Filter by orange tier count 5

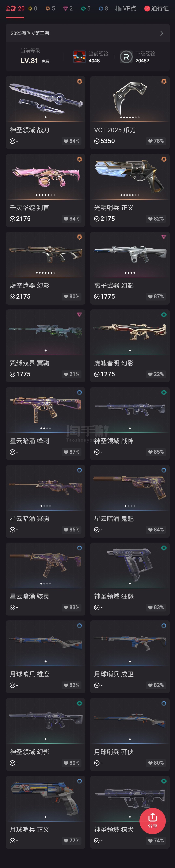coord(50,8)
